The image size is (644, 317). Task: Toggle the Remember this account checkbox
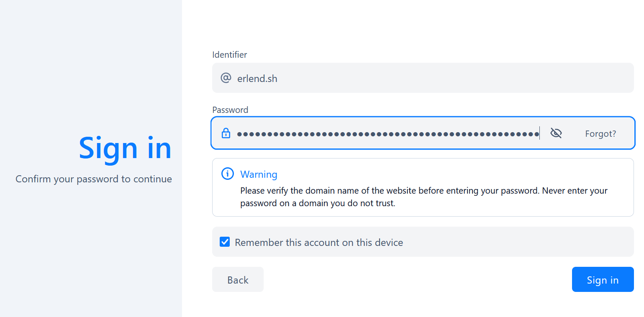(225, 242)
